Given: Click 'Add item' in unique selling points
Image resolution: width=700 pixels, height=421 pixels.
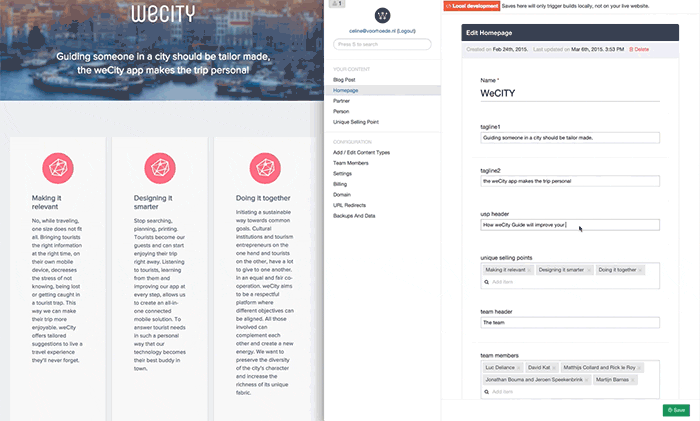Looking at the screenshot, I should [502, 282].
